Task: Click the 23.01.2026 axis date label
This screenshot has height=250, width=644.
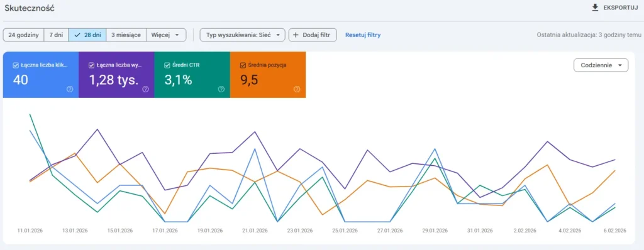Action: pyautogui.click(x=299, y=231)
